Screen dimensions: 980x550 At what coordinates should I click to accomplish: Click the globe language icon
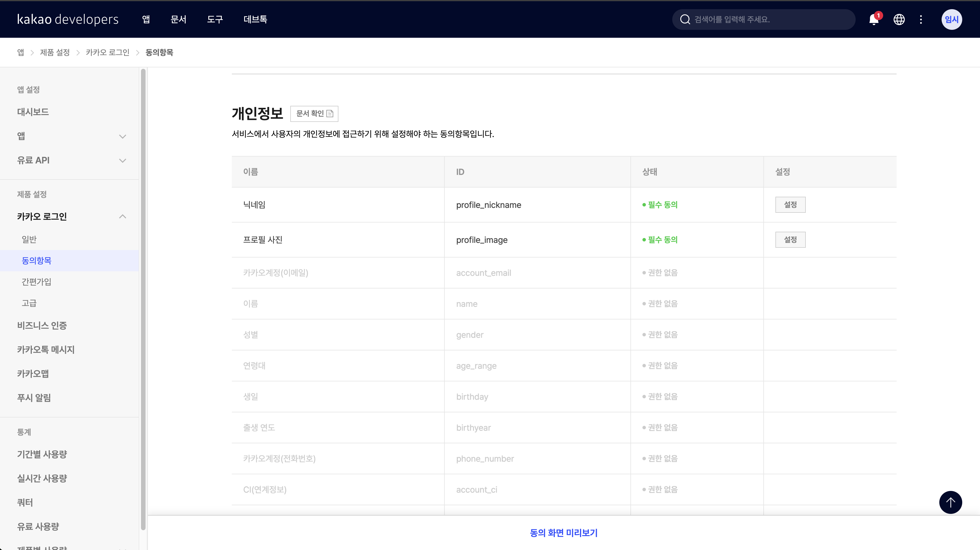pos(899,19)
